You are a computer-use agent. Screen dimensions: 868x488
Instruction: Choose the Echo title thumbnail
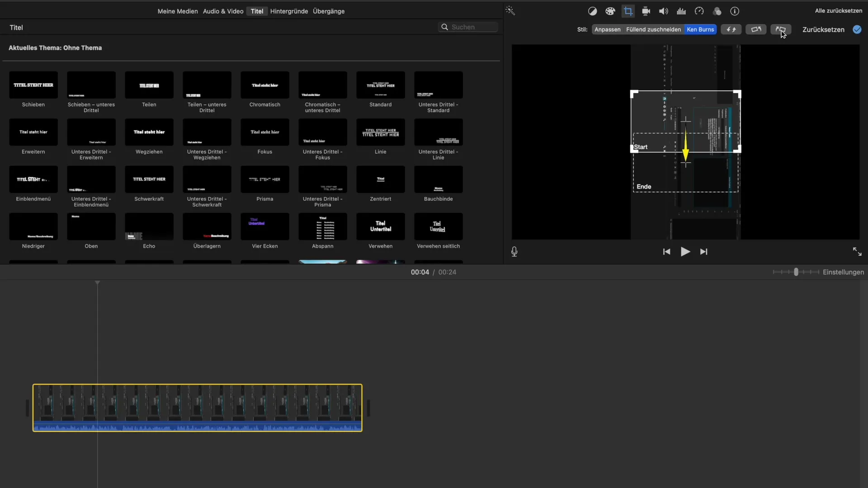[149, 226]
